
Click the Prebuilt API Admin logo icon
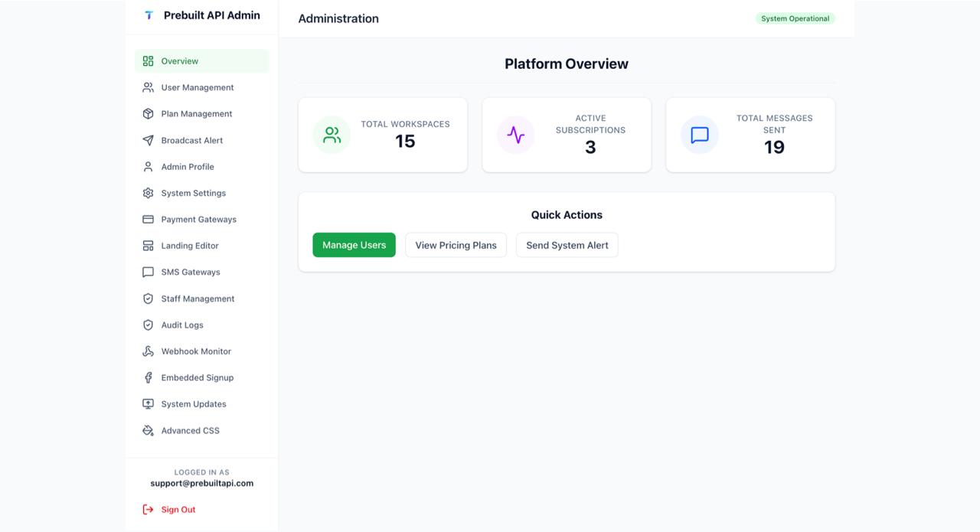coord(149,15)
